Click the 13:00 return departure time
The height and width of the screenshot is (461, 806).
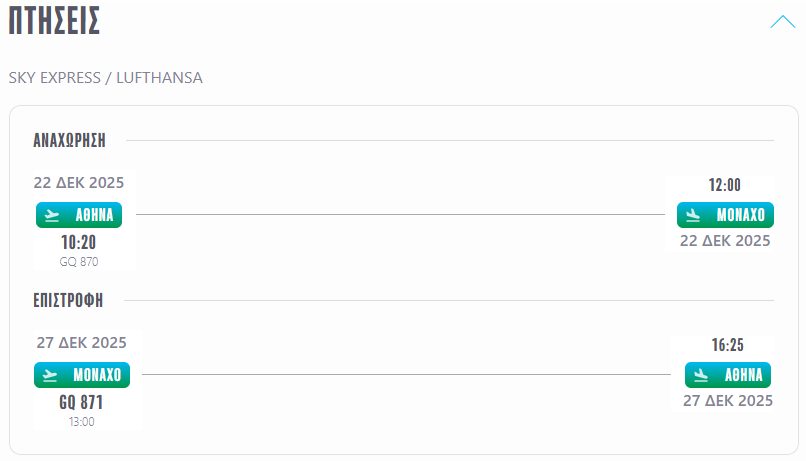pyautogui.click(x=81, y=422)
